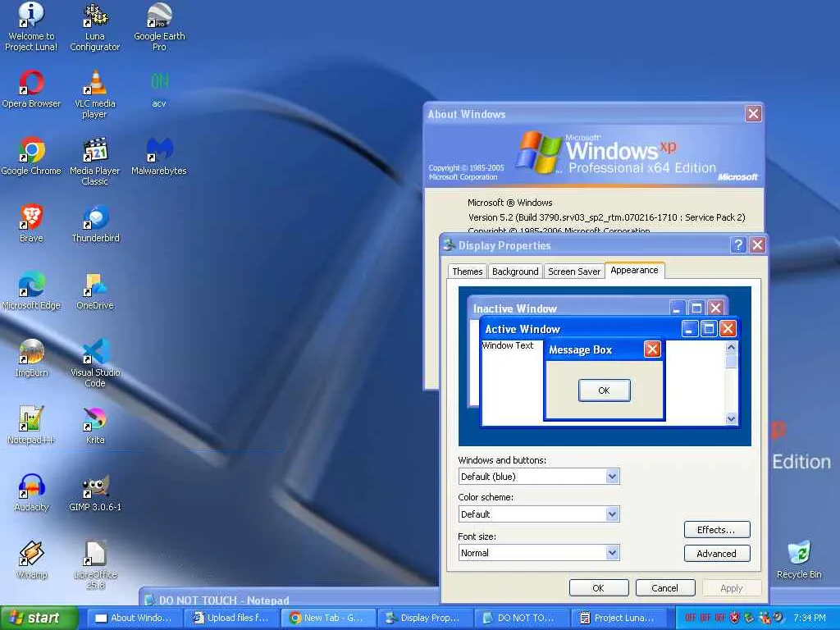Viewport: 840px width, 630px height.
Task: Click the DO NOT TOUCH - Notepad title bar
Action: 290,598
